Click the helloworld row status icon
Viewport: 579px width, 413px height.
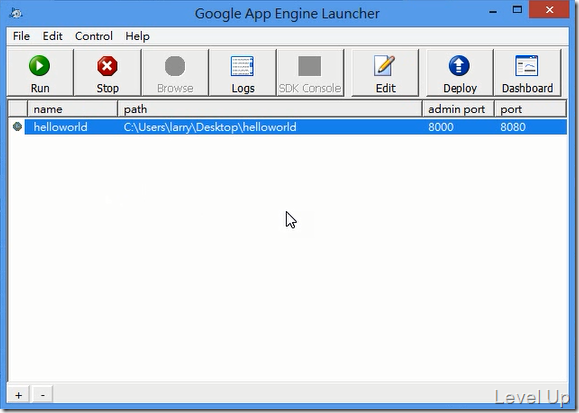[x=17, y=127]
